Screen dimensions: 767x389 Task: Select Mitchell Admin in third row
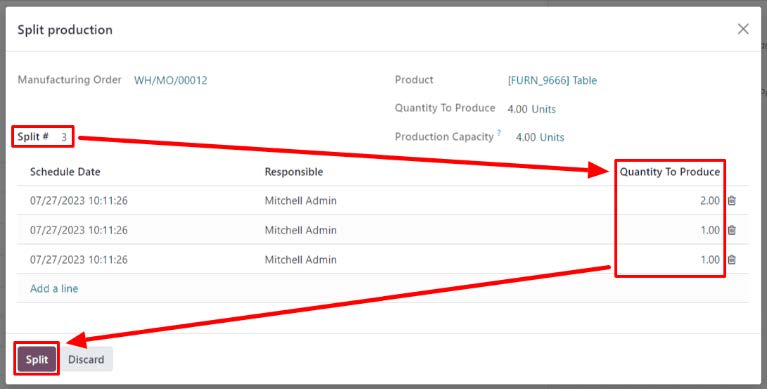coord(300,259)
